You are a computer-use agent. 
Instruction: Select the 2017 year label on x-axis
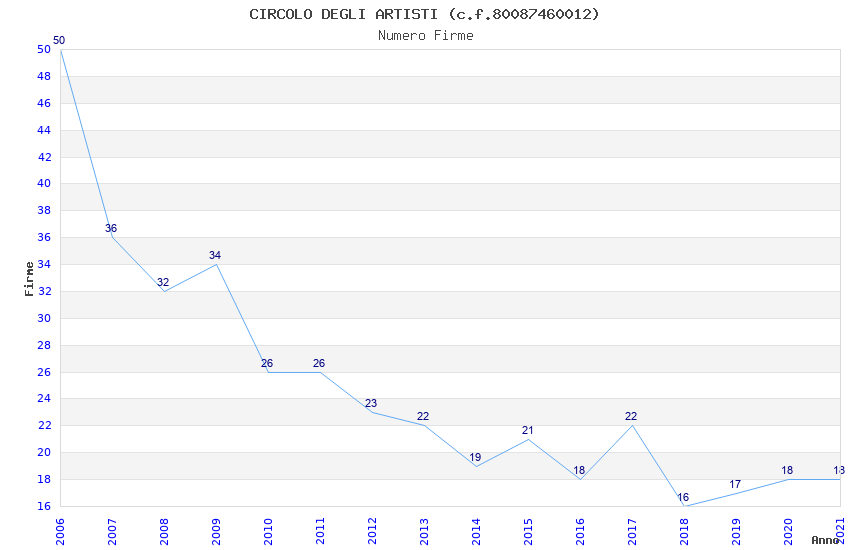632,532
